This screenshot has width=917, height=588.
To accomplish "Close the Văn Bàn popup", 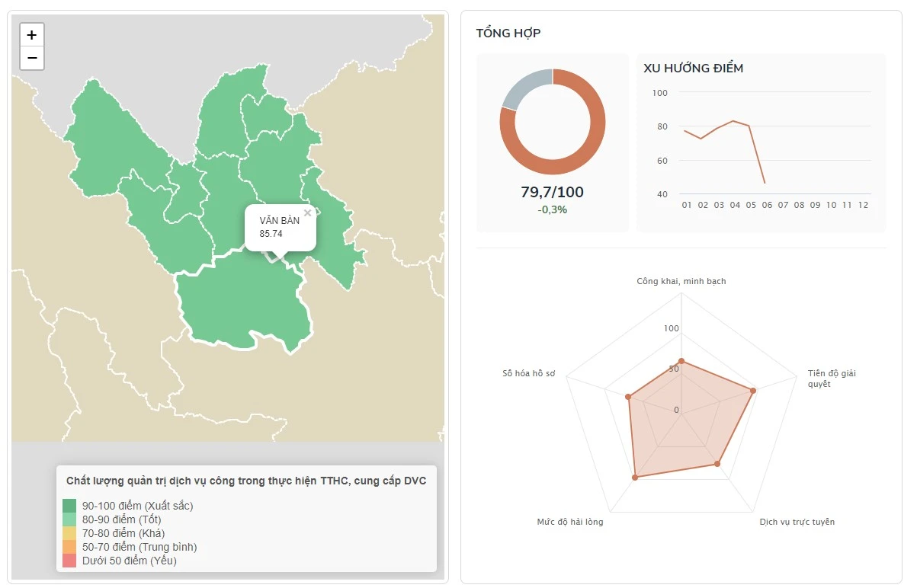I will (307, 213).
